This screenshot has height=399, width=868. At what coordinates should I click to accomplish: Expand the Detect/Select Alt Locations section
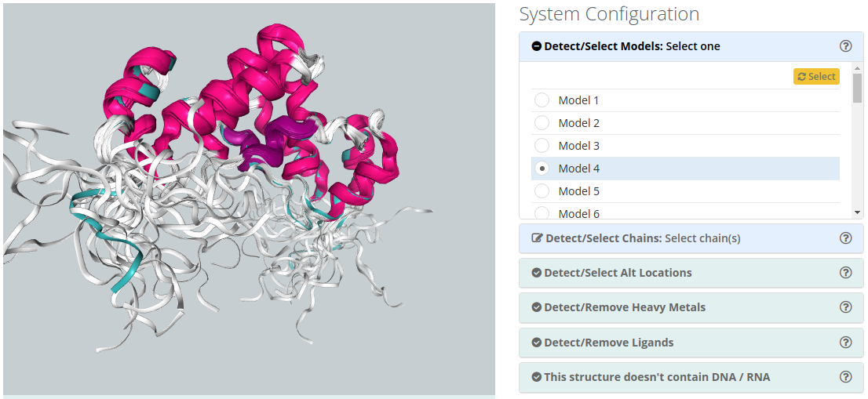tap(618, 273)
